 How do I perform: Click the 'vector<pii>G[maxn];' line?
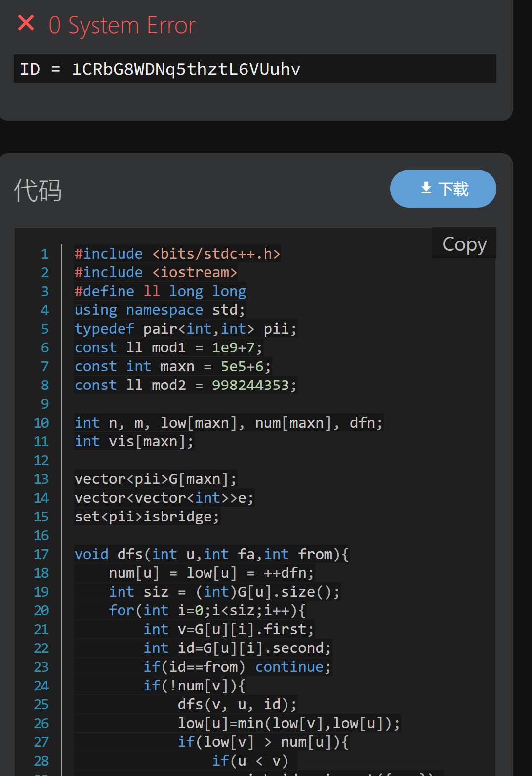pos(155,479)
